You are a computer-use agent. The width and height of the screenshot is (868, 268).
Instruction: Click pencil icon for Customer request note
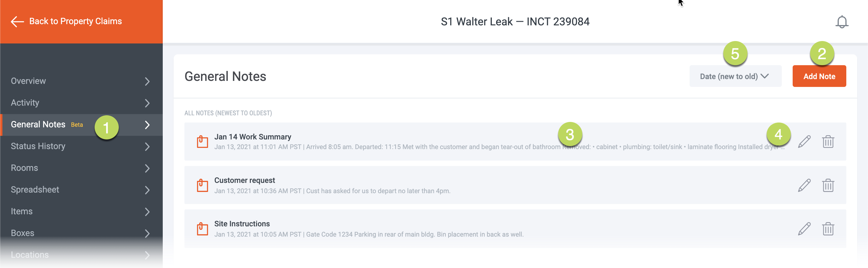pyautogui.click(x=804, y=185)
